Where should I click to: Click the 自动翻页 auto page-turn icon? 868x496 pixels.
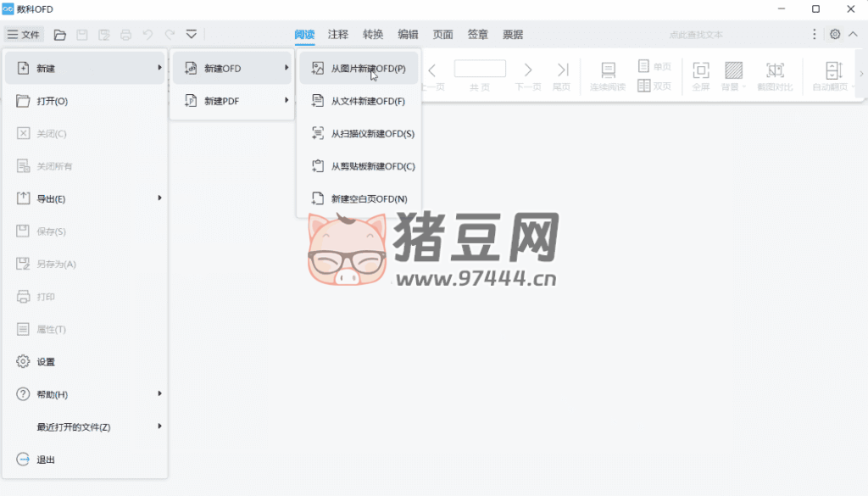point(833,70)
